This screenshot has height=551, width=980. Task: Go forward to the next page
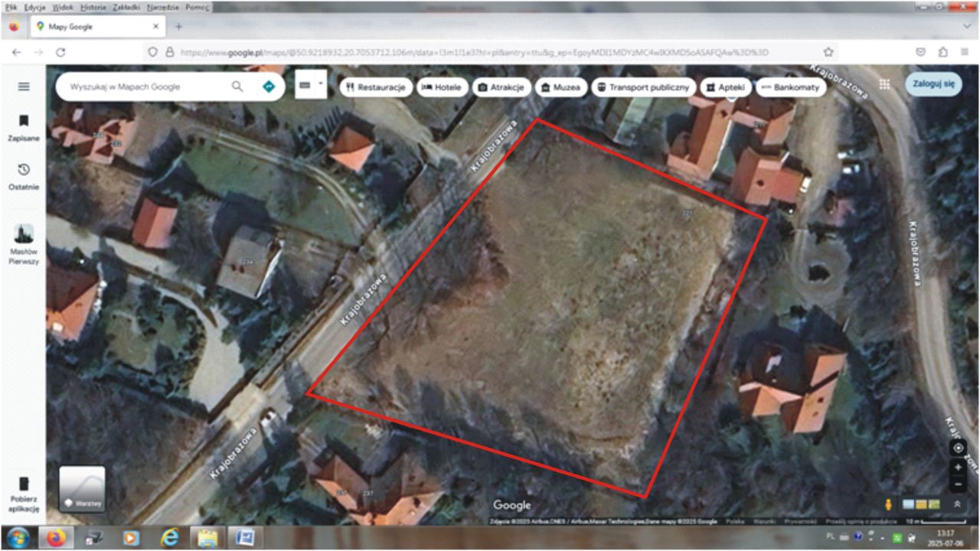pos(38,52)
